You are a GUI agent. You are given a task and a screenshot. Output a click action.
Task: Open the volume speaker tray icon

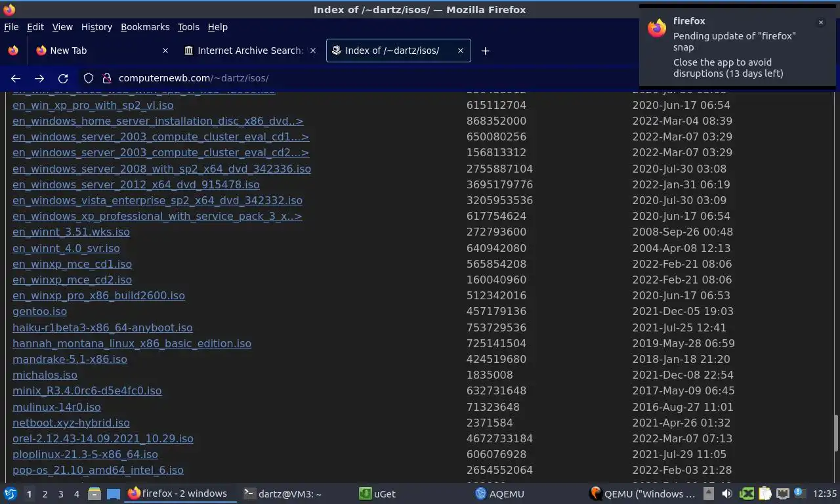point(727,493)
